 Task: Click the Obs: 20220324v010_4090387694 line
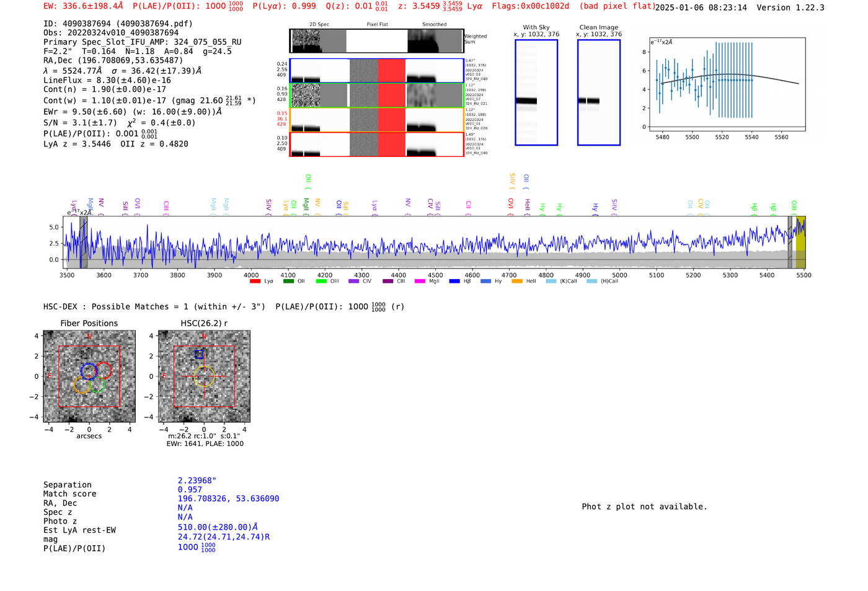(111, 32)
